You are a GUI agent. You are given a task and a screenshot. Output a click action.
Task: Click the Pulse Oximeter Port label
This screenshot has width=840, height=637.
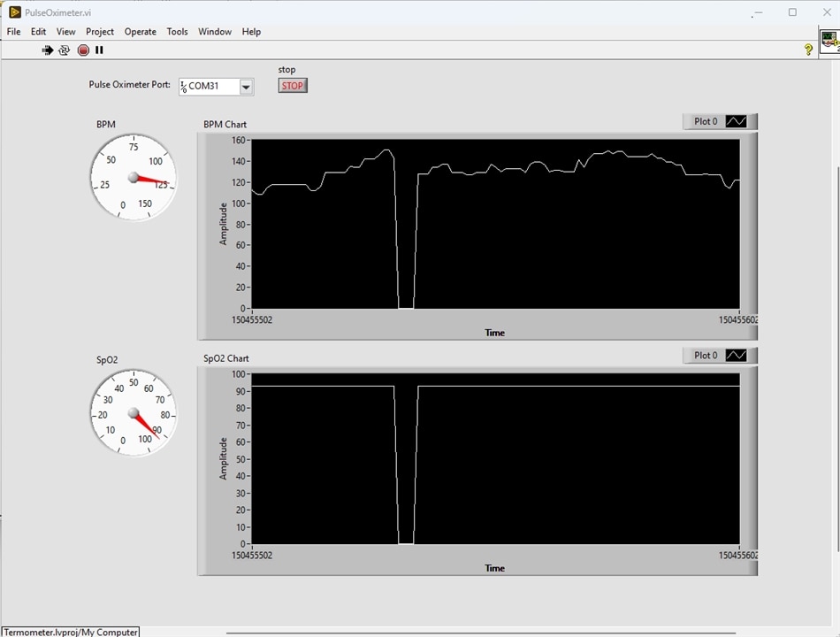pyautogui.click(x=129, y=84)
